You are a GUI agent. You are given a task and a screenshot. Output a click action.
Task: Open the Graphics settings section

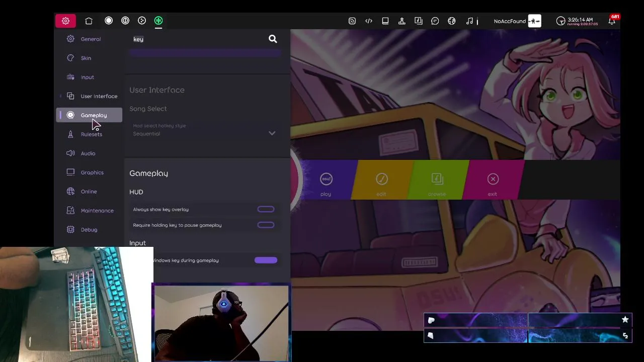coord(89,172)
